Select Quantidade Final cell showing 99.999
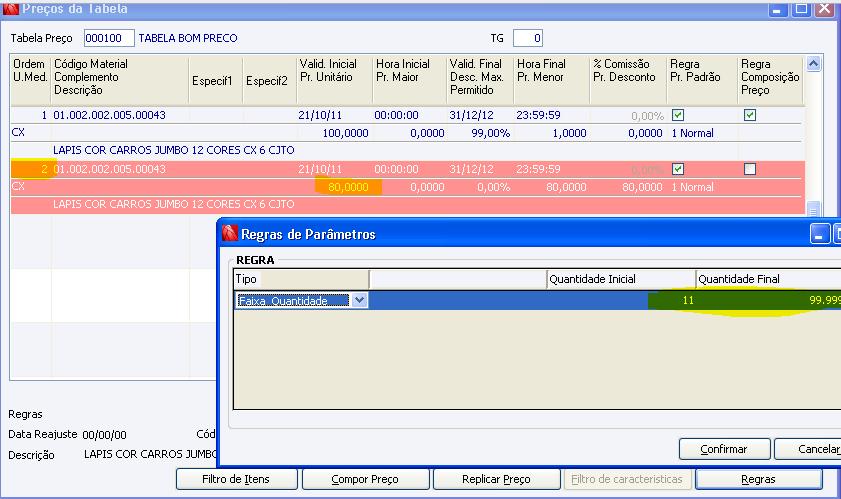The height and width of the screenshot is (499, 841). pyautogui.click(x=769, y=300)
